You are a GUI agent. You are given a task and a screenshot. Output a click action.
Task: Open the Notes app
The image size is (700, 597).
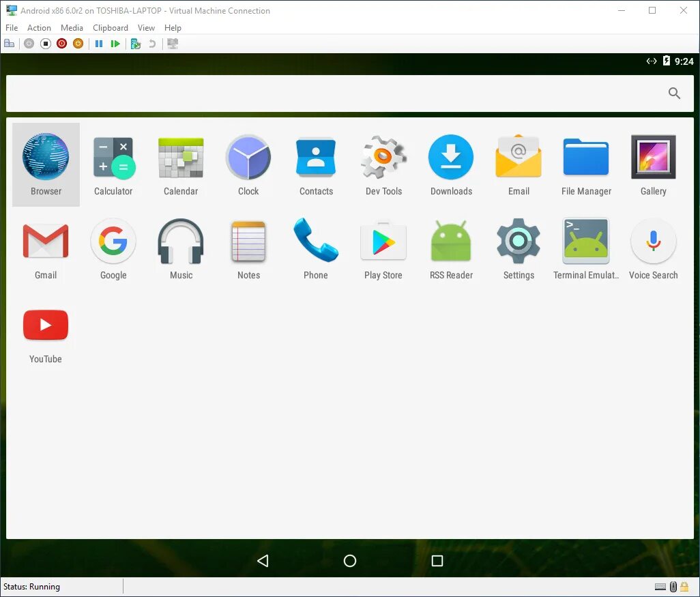pos(248,248)
